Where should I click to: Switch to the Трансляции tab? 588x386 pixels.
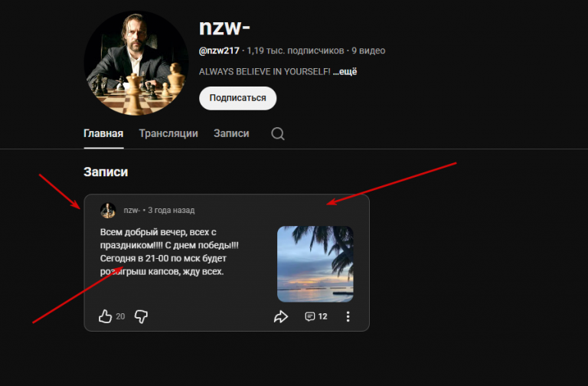coord(168,133)
